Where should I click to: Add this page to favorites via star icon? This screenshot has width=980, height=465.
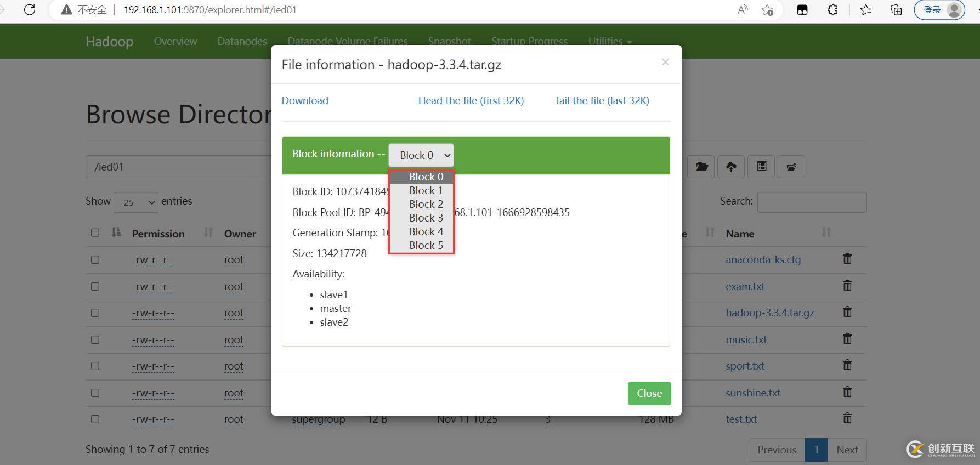(768, 10)
